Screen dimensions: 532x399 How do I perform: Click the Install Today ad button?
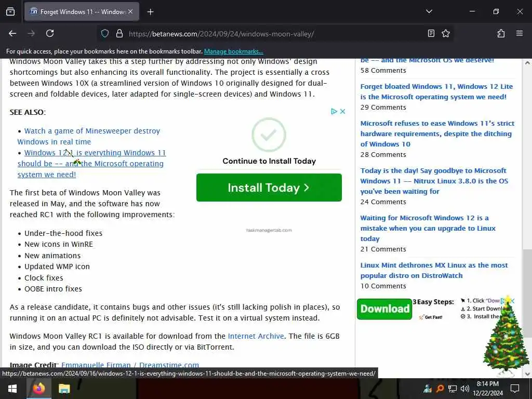269,188
